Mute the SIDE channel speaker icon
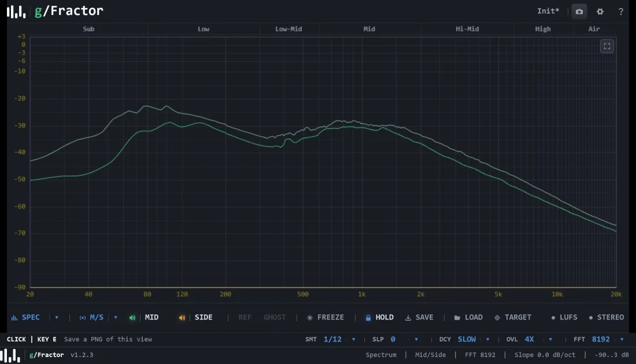The image size is (636, 364). 182,318
